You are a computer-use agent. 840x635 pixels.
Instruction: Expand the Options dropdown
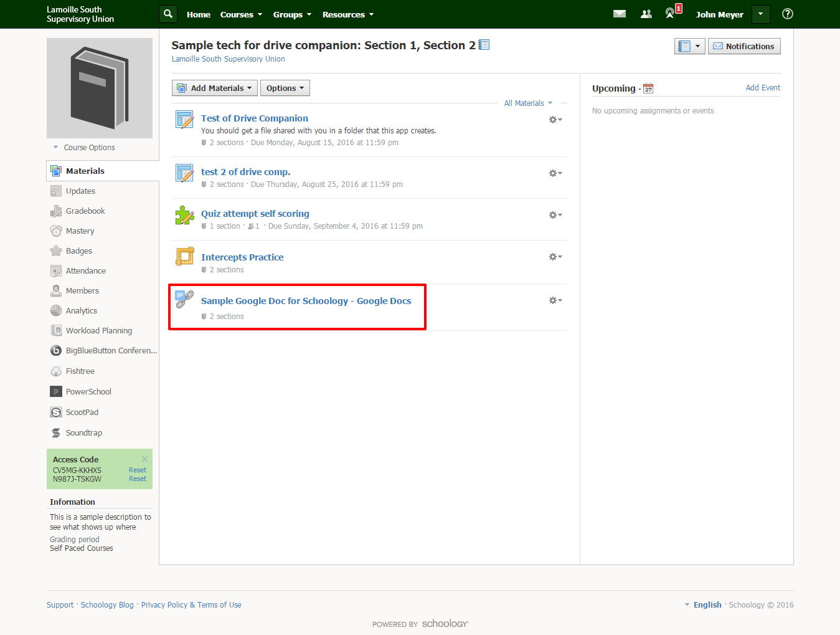pos(285,88)
